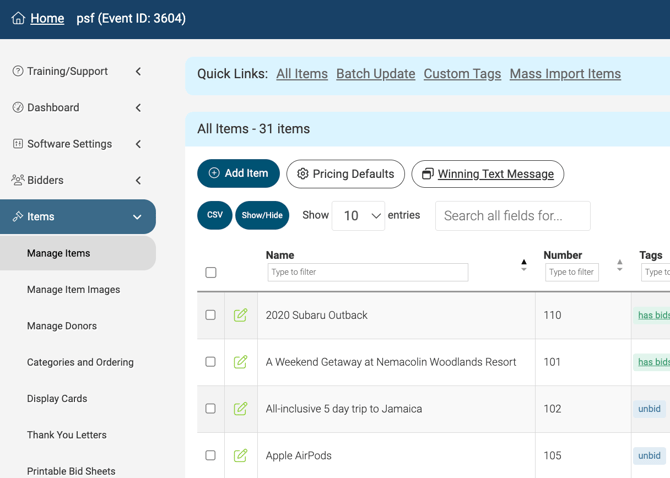Image resolution: width=670 pixels, height=478 pixels.
Task: Open the Batch Update quick link
Action: (375, 74)
